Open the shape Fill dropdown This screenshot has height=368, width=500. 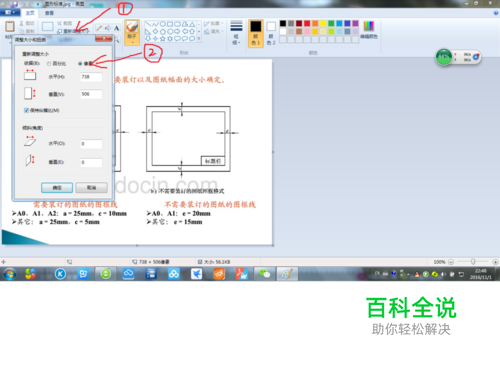[x=213, y=31]
